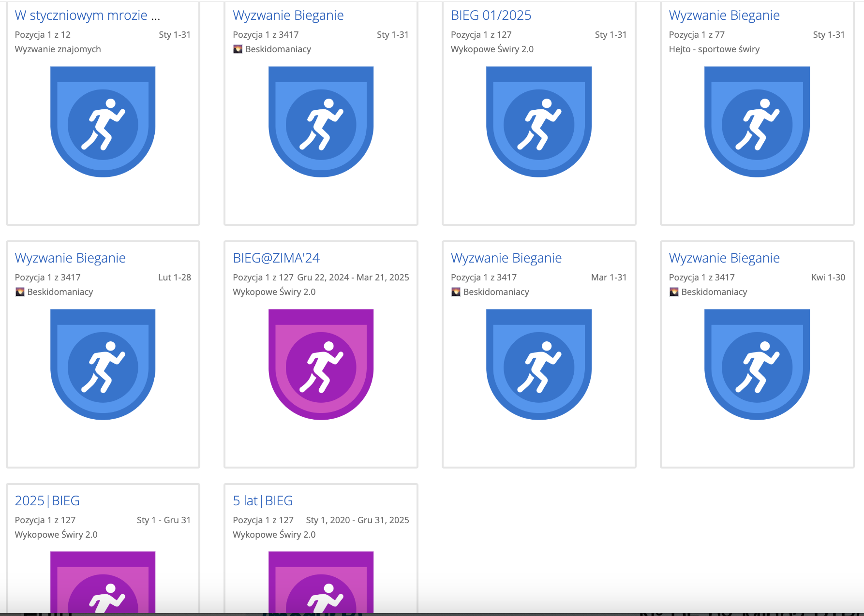Open the Wyzwanie Bieganie title dated Mar 1-31
Screen dimensions: 864x616
[x=506, y=258]
